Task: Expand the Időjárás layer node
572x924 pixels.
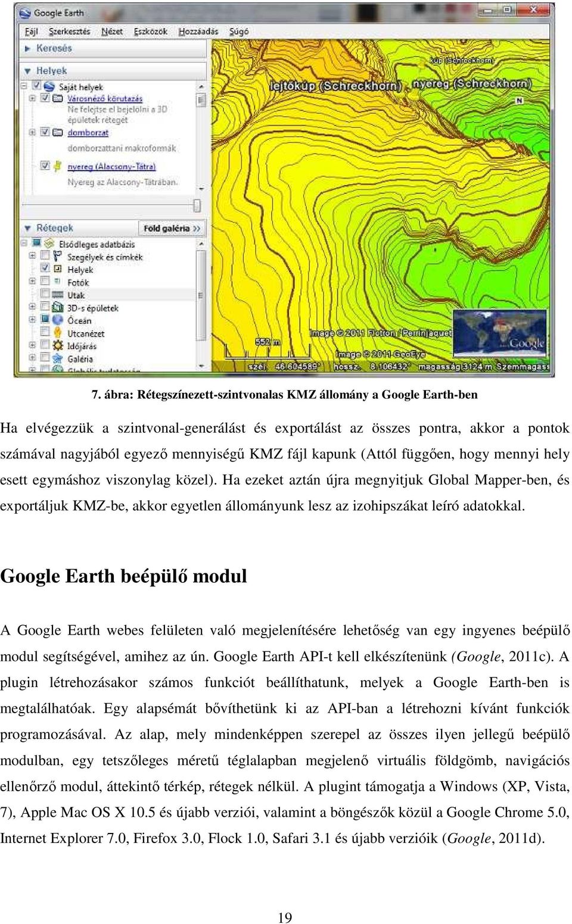Action: pyautogui.click(x=32, y=345)
